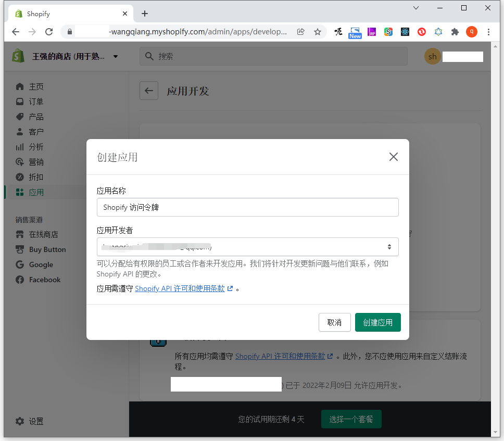Click the 搜索 search field
Screen dimensions: 504x441
point(273,56)
